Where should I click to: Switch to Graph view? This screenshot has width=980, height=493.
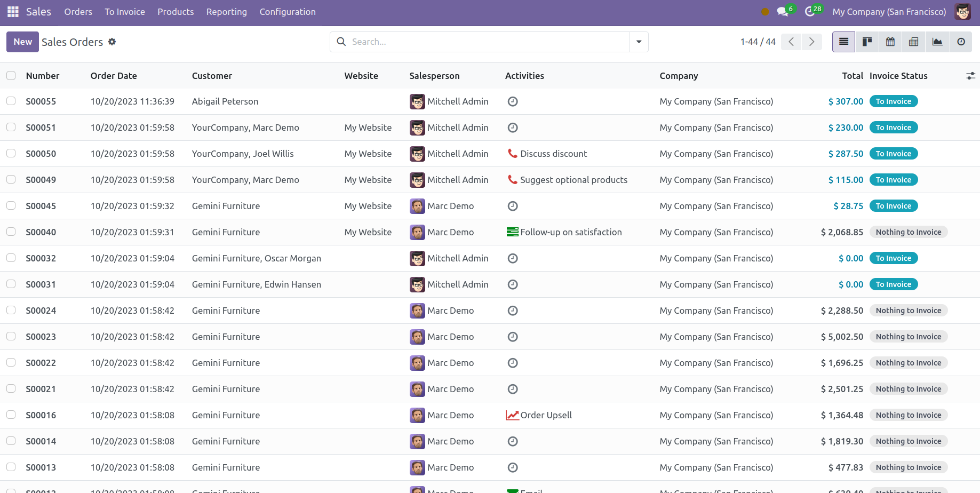937,42
